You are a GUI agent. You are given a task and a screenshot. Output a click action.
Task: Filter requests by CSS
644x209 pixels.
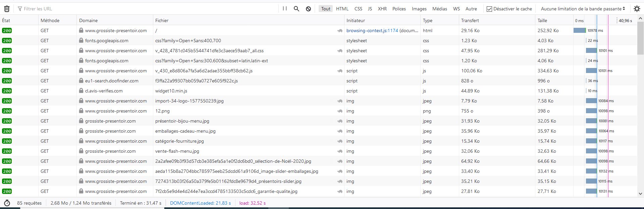358,9
